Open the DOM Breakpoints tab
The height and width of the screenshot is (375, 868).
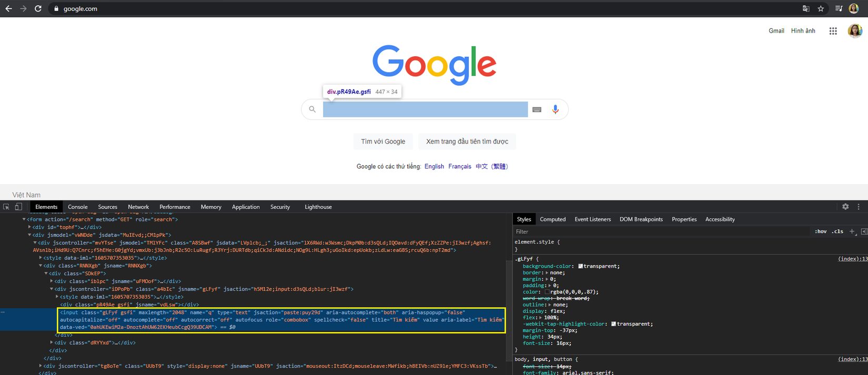[641, 219]
